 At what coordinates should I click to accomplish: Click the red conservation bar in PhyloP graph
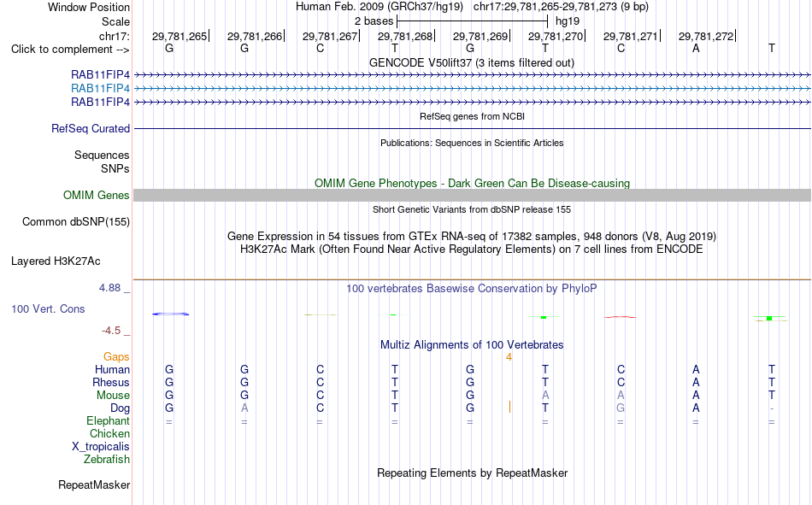pos(621,317)
